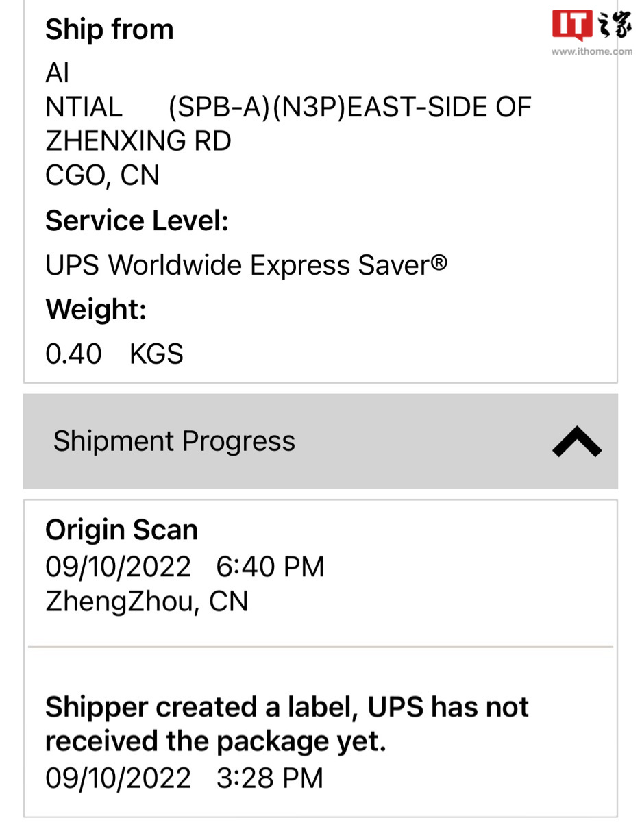Screen dimensions: 642x840
Task: Click the (SPB-A)(N3P)EAST-SIDE OF address text
Action: 350,108
